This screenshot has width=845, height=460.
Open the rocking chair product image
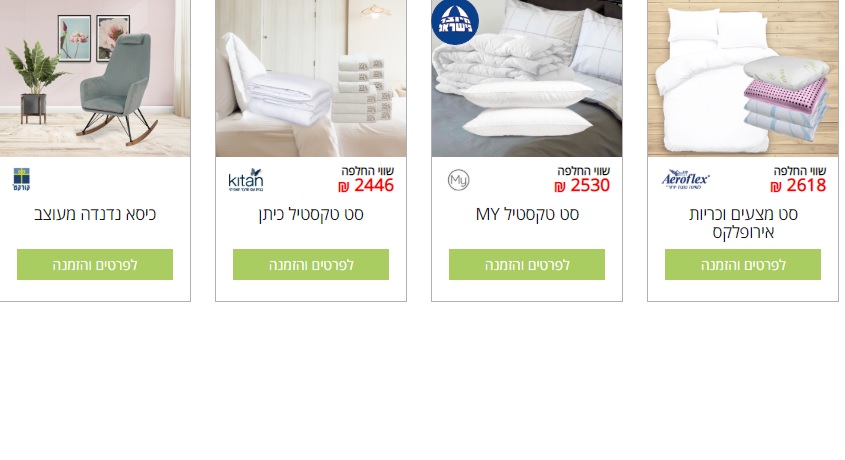tap(95, 78)
